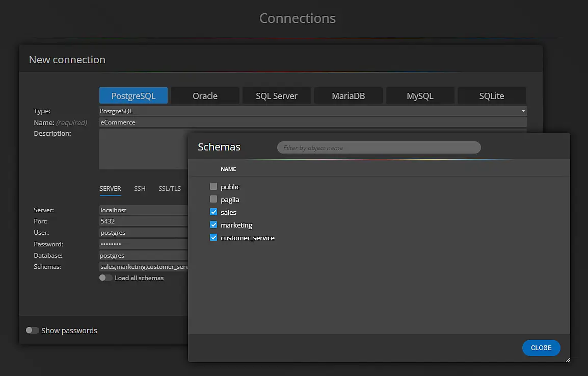588x376 pixels.
Task: Click the Password field
Action: coord(144,244)
